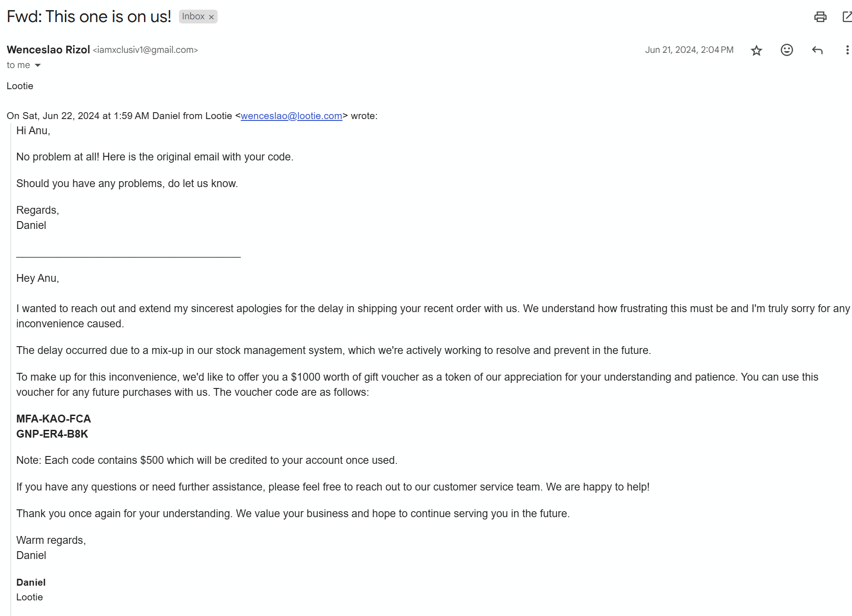Remove the Inbox label with its x
Screen dimensions: 852x616
(212, 17)
